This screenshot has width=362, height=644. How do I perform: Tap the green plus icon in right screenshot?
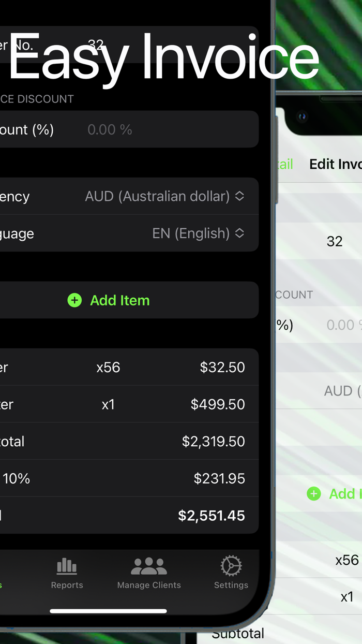314,494
